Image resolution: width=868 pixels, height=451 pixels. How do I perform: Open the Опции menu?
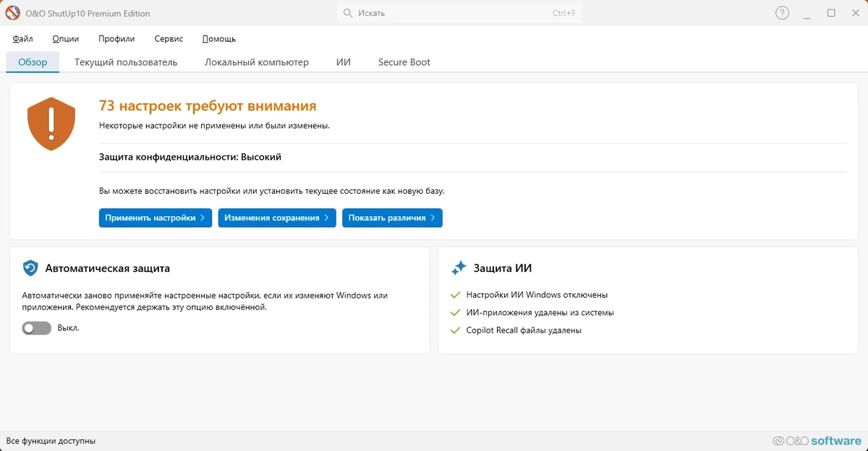coord(66,39)
